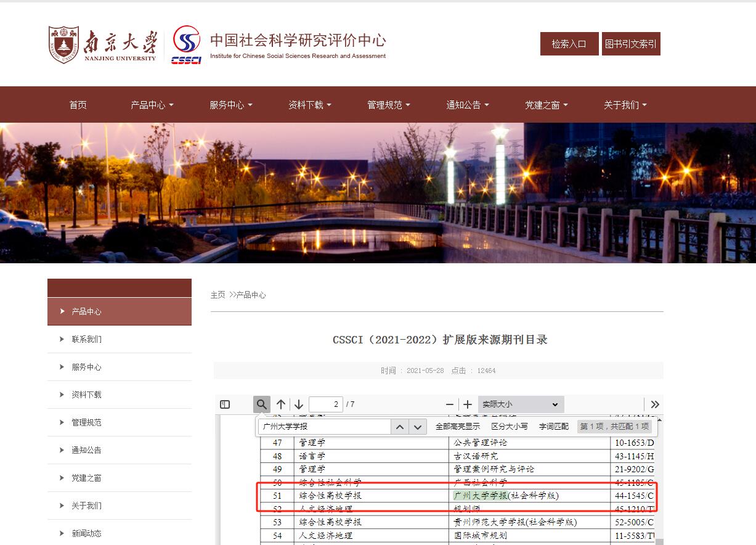This screenshot has width=756, height=545.
Task: Open 服务中心 in the left sidebar
Action: point(120,367)
